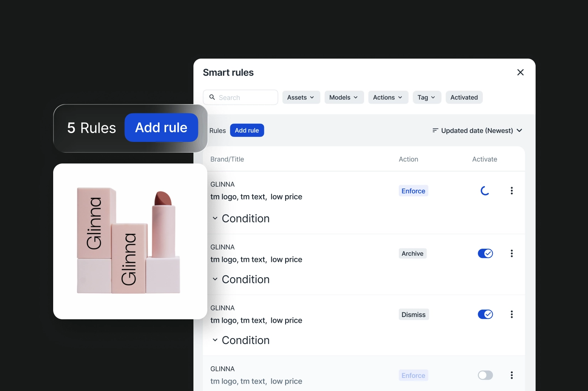Click the kebab menu on the bottom Enforce rule
The height and width of the screenshot is (391, 588).
coord(512,375)
